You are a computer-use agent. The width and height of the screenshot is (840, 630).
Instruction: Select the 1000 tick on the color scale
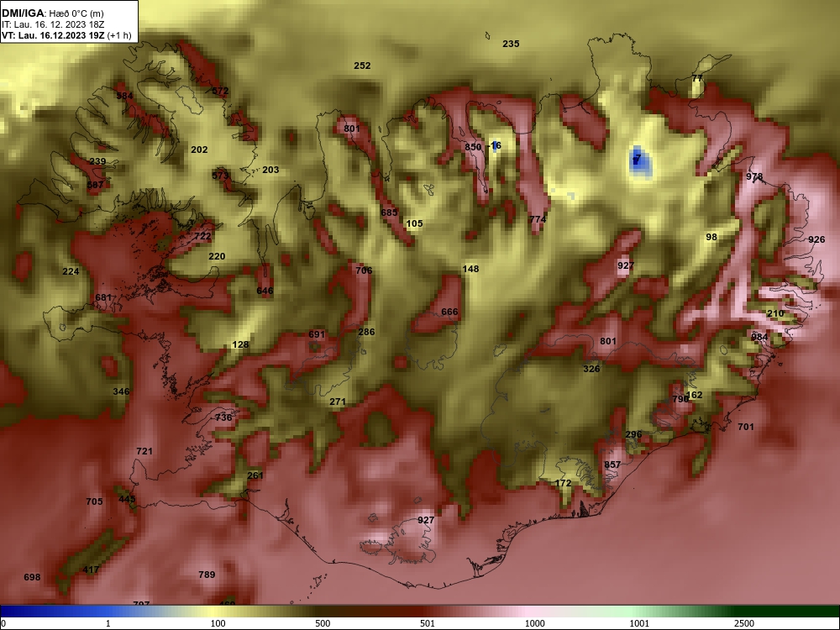[534, 623]
